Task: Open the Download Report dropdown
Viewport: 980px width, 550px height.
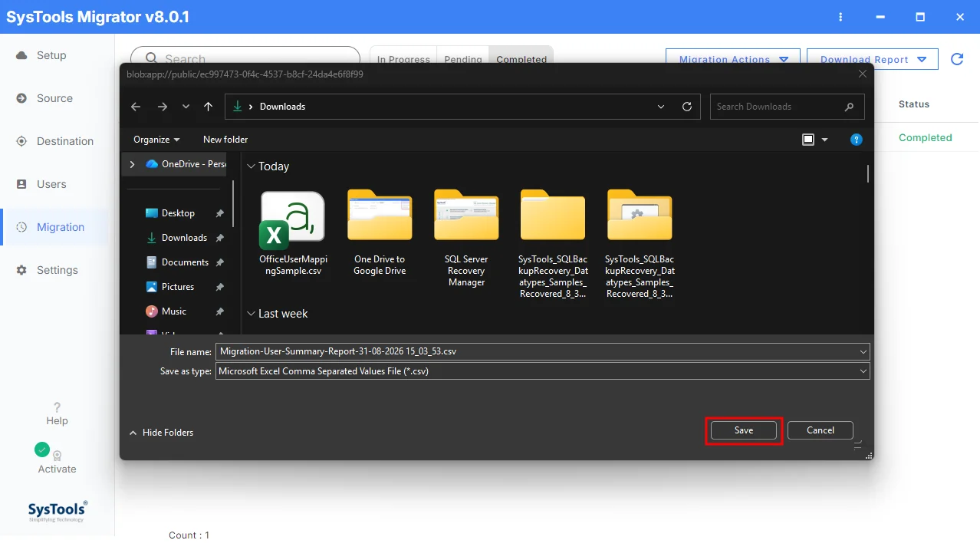Action: [x=873, y=59]
